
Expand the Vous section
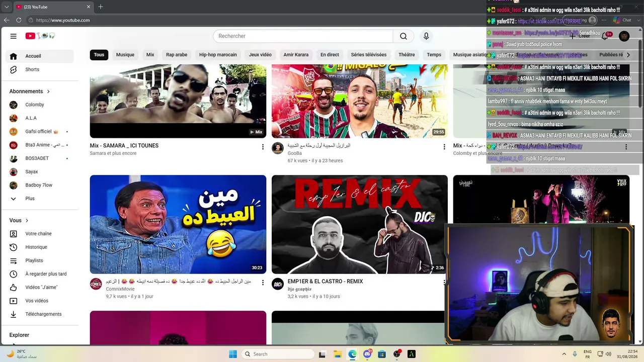point(19,220)
